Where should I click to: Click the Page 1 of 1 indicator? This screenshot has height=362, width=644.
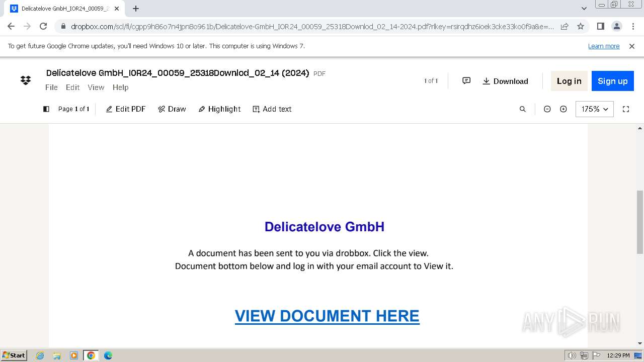point(73,109)
